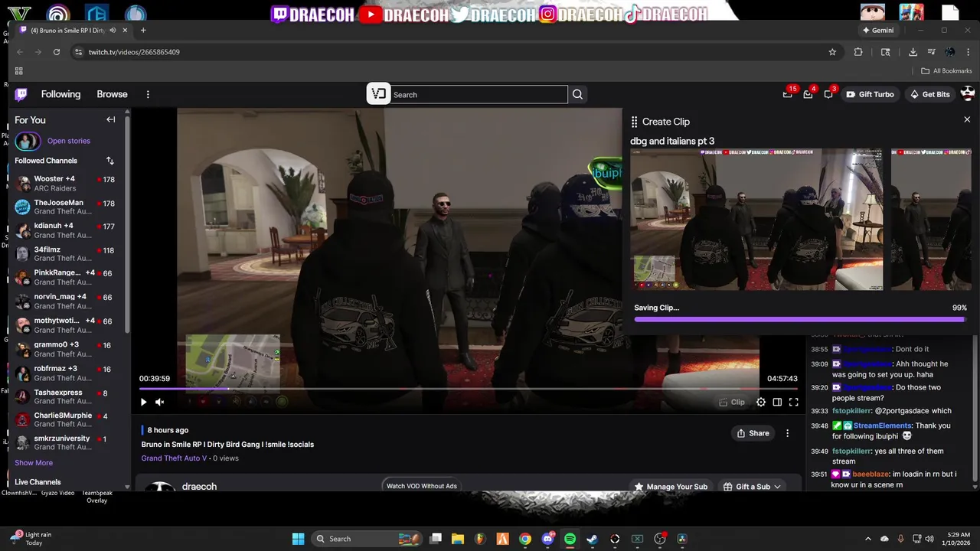The height and width of the screenshot is (551, 980).
Task: Click StreamElements username in chat
Action: pos(883,425)
